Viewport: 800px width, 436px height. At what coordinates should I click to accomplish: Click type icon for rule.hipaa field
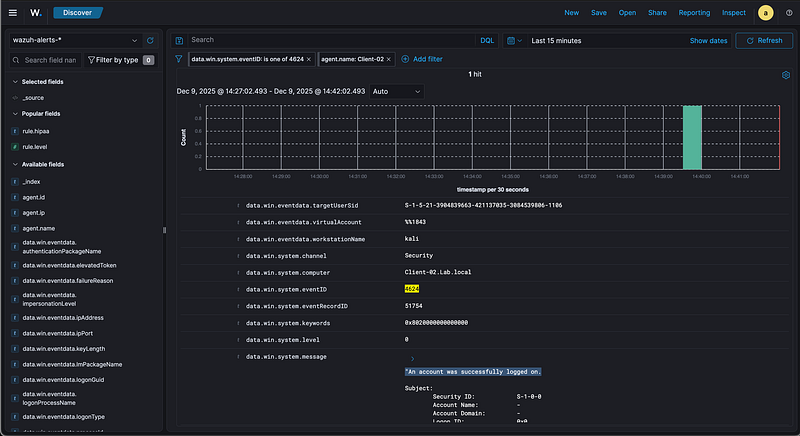click(x=15, y=131)
